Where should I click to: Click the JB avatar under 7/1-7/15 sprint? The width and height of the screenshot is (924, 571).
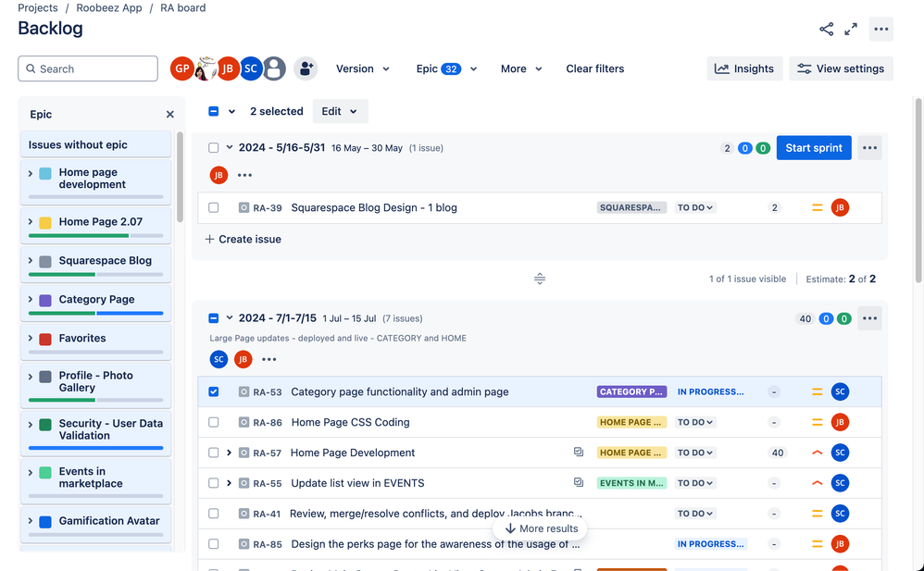tap(243, 359)
